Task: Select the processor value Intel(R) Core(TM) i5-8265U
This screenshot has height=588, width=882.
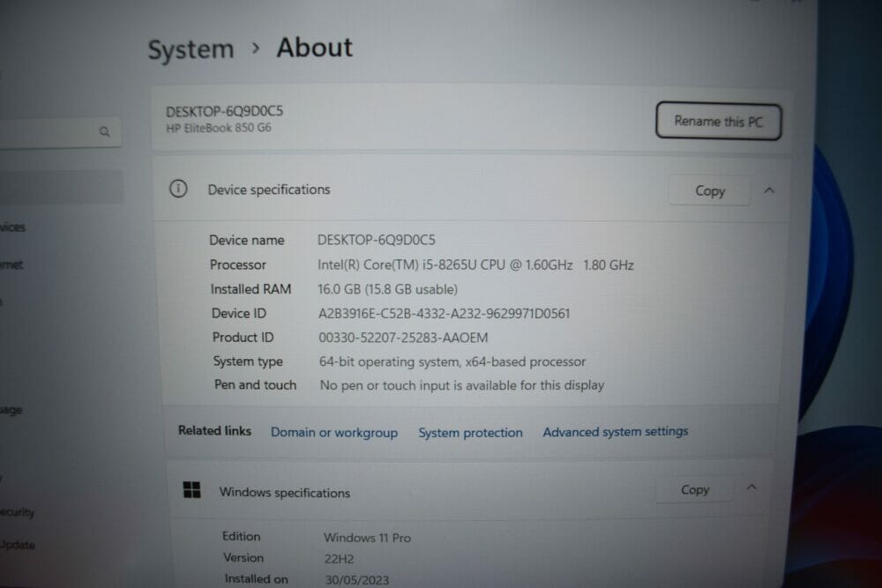Action: tap(475, 264)
